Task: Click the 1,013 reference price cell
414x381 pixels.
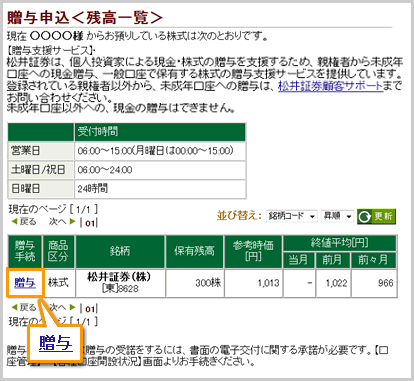Action: pyautogui.click(x=253, y=283)
